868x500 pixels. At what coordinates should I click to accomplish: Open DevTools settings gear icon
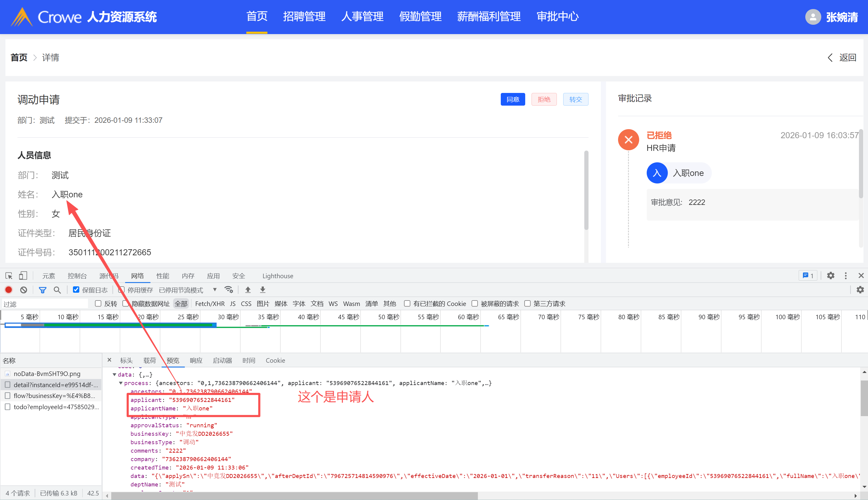pyautogui.click(x=830, y=275)
